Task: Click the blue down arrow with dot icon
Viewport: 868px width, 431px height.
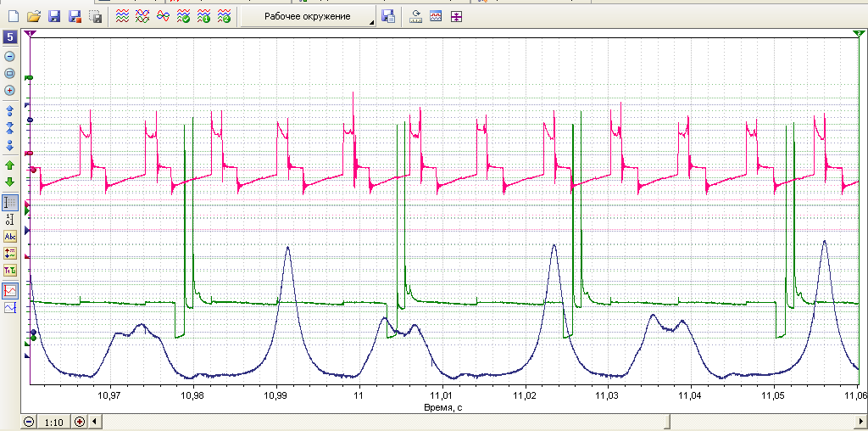Action: (x=10, y=145)
